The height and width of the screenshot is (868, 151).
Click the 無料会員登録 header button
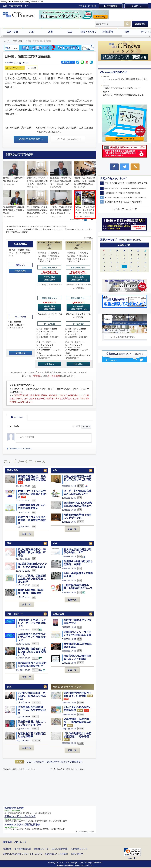pos(111,6)
